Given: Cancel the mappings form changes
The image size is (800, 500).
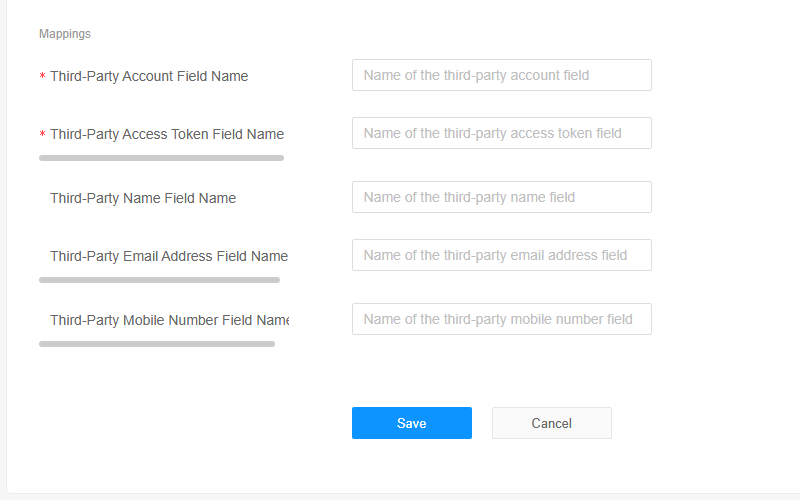Looking at the screenshot, I should [552, 423].
